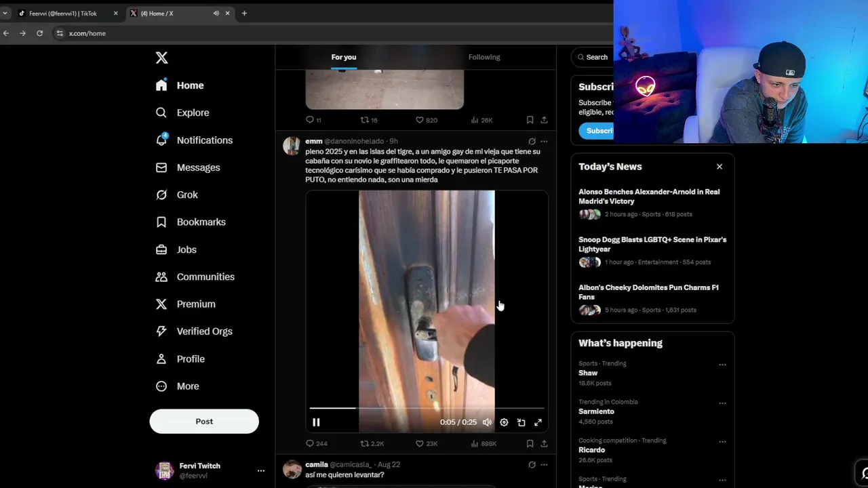This screenshot has width=868, height=488.
Task: Enter video fullscreen mode
Action: coord(538,422)
